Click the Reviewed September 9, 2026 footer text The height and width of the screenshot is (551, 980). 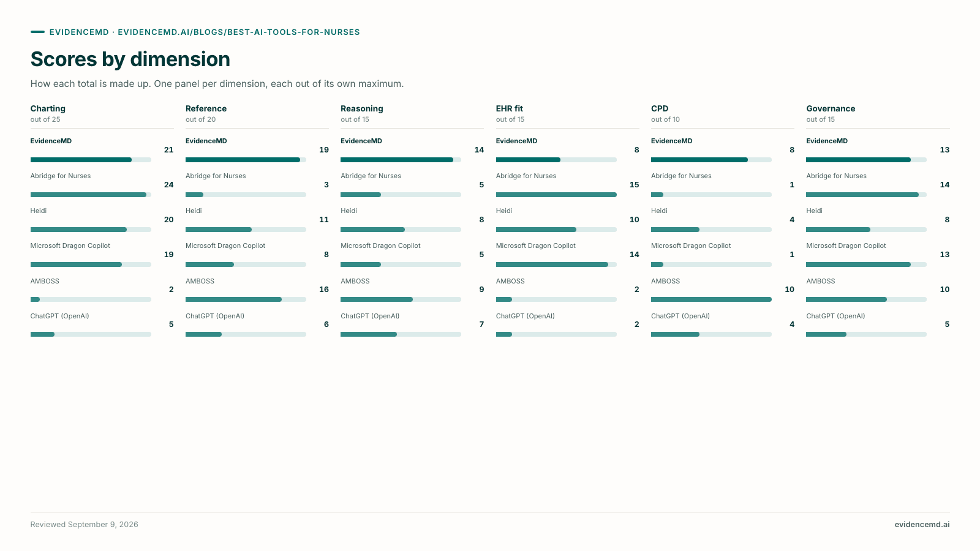coord(85,525)
